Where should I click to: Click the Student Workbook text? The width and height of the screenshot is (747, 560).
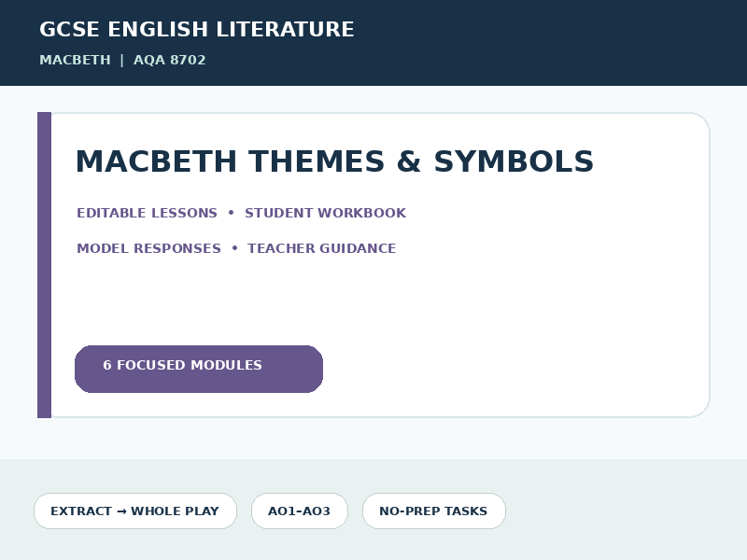coord(325,213)
